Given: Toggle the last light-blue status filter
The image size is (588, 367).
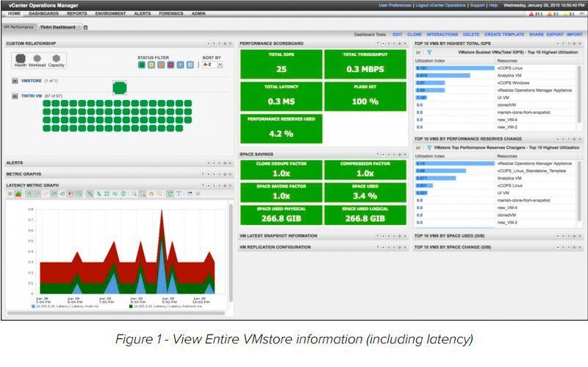Looking at the screenshot, I should point(190,65).
